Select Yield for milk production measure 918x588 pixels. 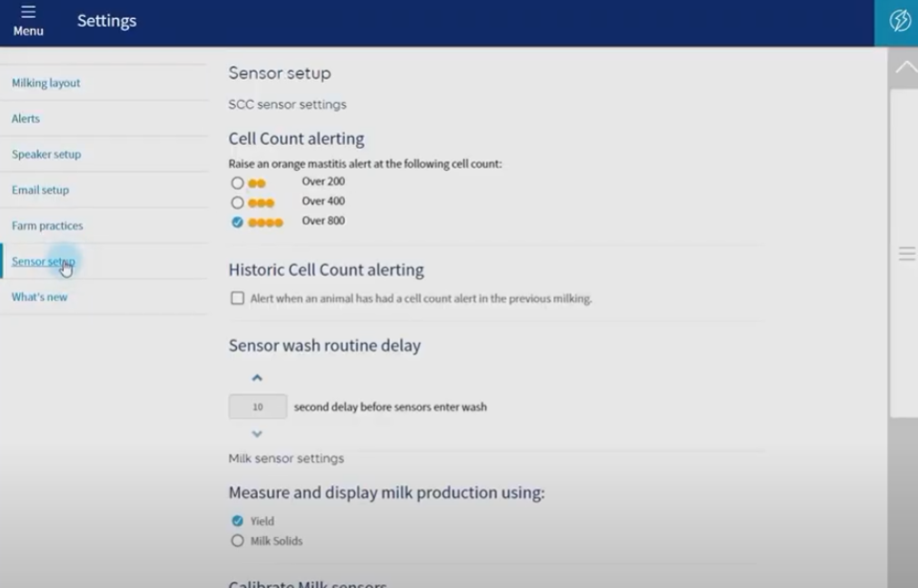click(237, 521)
